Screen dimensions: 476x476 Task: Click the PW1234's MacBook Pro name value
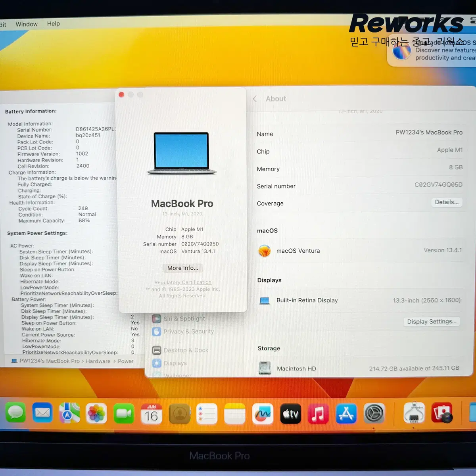(x=429, y=132)
